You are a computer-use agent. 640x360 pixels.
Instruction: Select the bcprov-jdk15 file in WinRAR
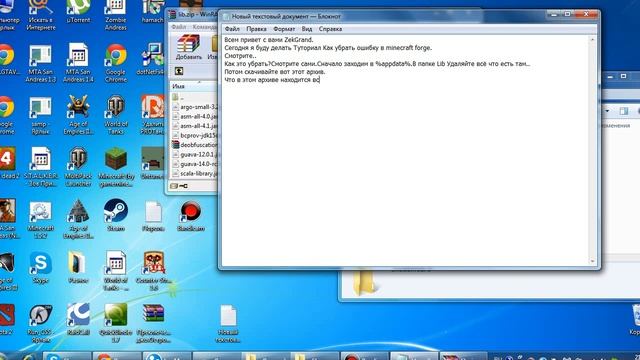[195, 135]
